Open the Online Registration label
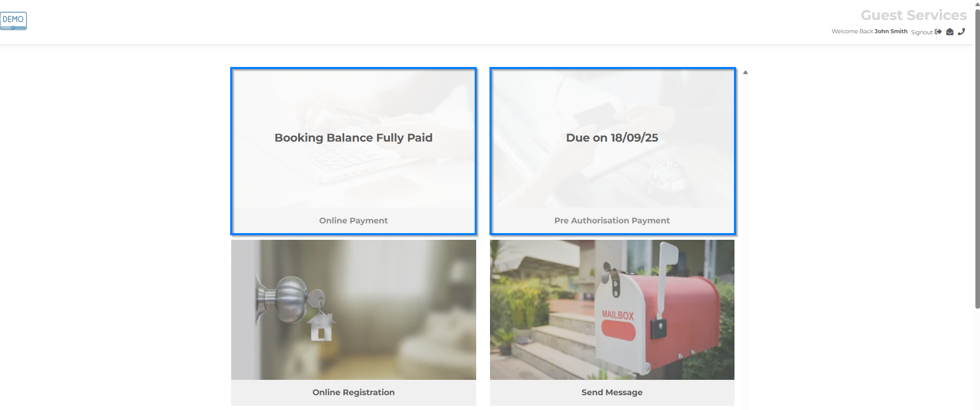 [x=353, y=392]
